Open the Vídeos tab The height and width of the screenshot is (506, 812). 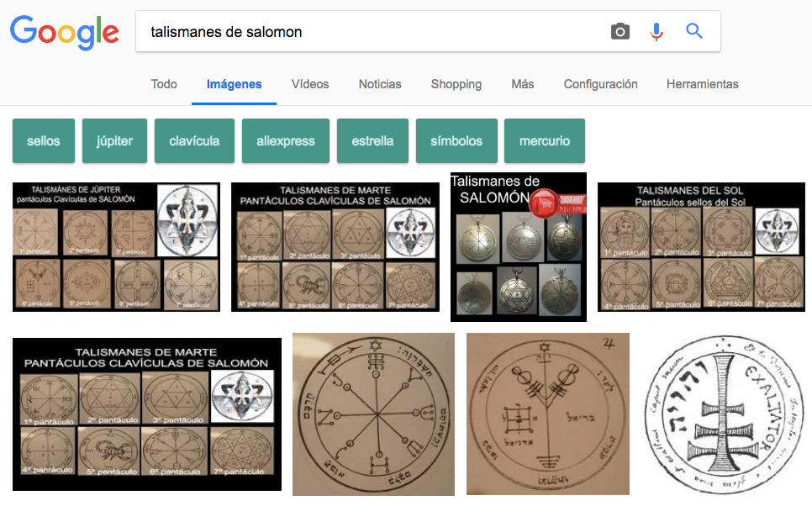(x=310, y=84)
